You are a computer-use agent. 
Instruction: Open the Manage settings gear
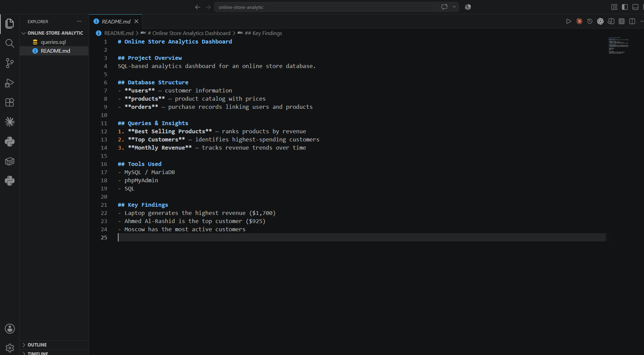(10, 348)
